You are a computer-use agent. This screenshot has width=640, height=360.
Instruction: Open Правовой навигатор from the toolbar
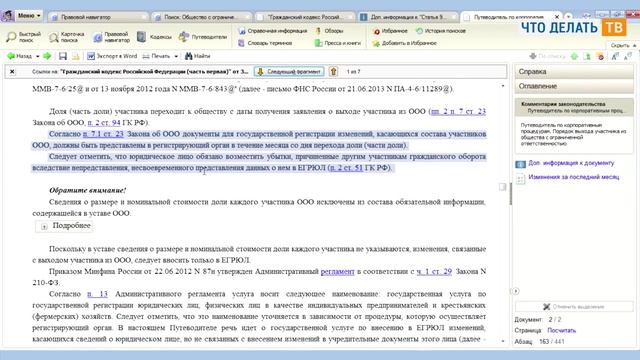point(111,37)
